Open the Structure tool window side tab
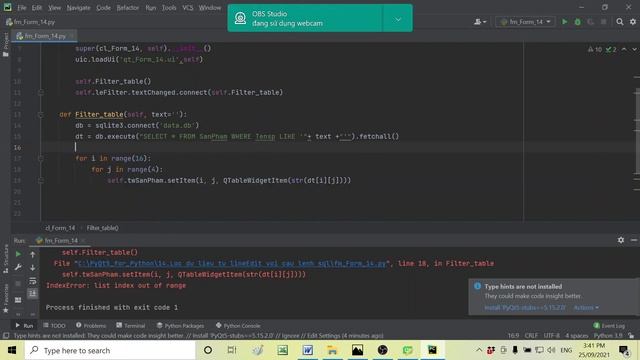640x360 pixels. pos(5,259)
